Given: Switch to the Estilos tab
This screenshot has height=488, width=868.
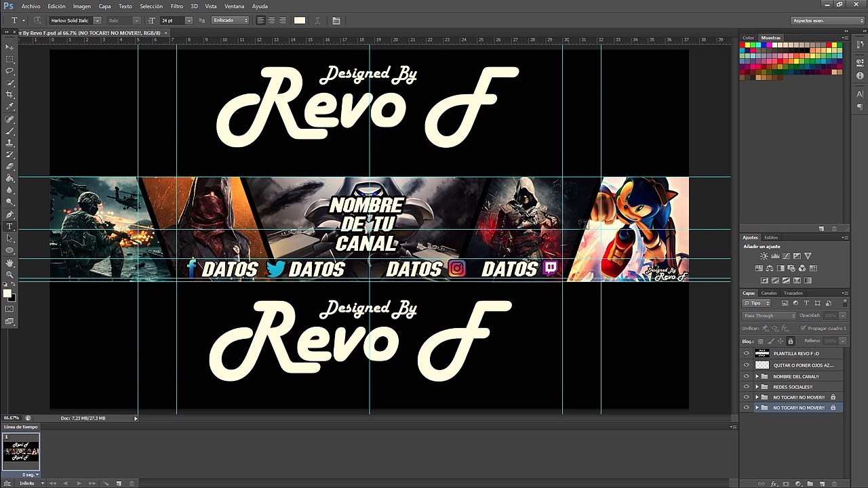Looking at the screenshot, I should [x=771, y=238].
